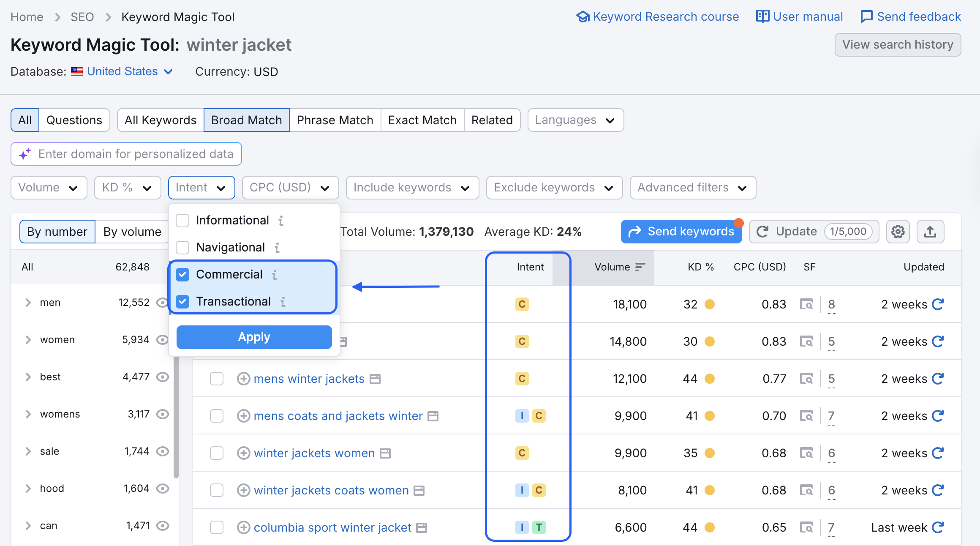Viewport: 980px width, 546px height.
Task: Select the row checkbox for winter jackets coats women
Action: (x=217, y=490)
